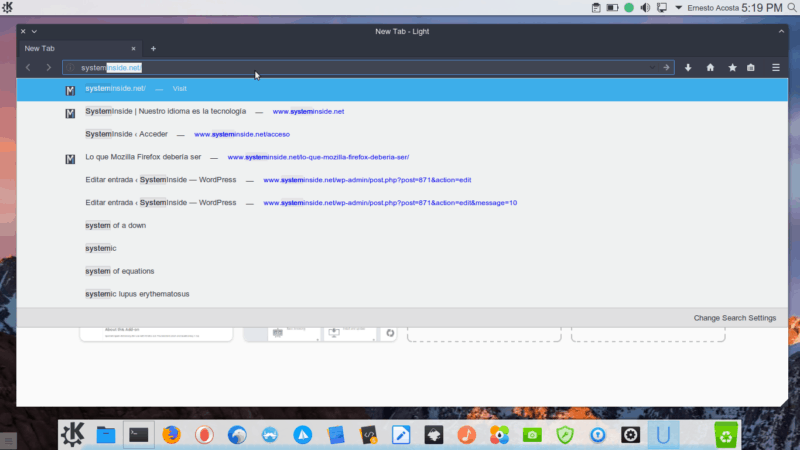Click the Go arrow in address bar
Image resolution: width=800 pixels, height=450 pixels.
point(666,67)
